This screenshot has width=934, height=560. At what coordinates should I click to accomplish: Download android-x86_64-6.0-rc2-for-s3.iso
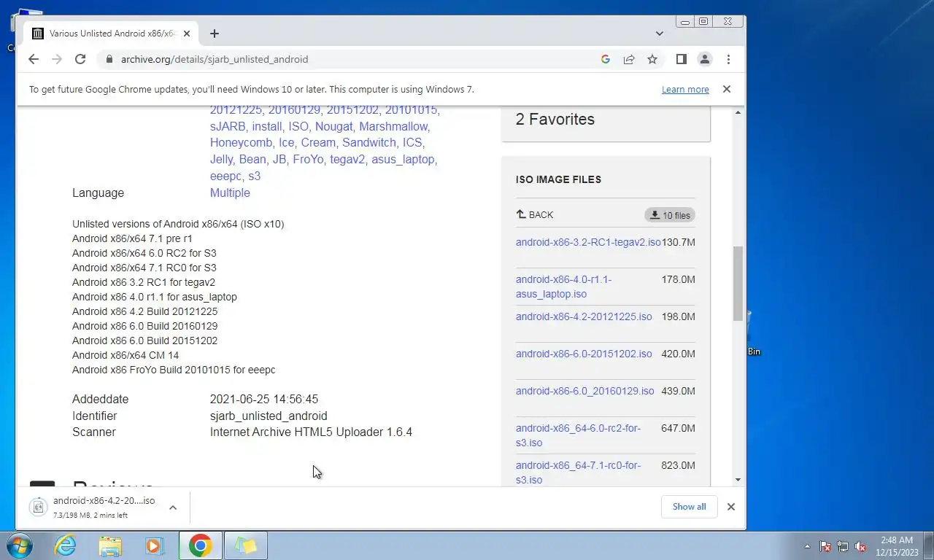578,435
